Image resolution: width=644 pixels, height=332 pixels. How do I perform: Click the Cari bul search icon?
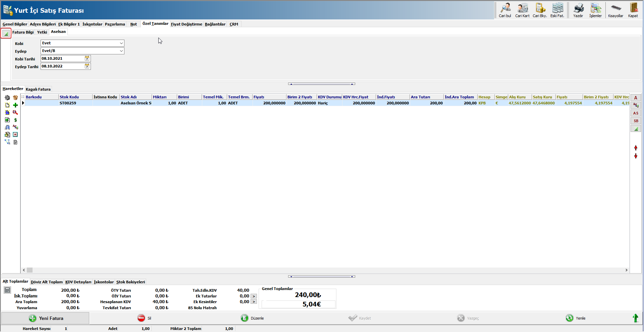tap(505, 8)
